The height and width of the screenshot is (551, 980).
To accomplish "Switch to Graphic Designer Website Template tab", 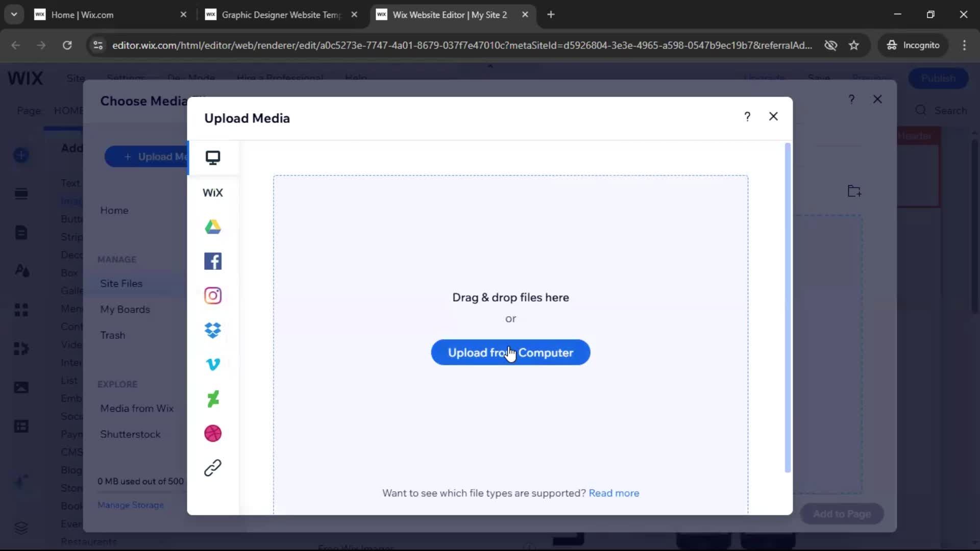I will [281, 15].
